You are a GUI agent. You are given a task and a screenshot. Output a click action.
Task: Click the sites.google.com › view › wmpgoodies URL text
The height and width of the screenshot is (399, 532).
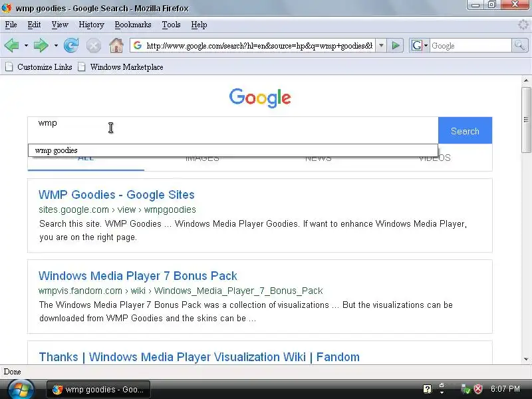click(x=117, y=209)
